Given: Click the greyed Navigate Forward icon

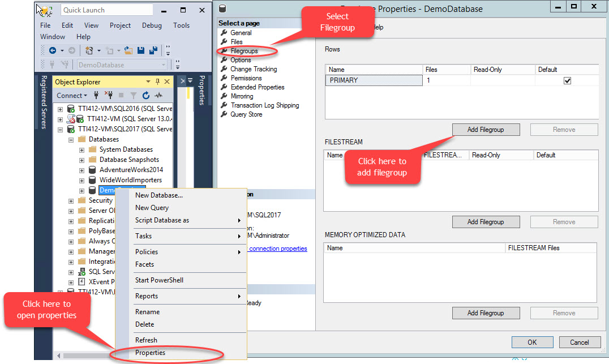Looking at the screenshot, I should pyautogui.click(x=72, y=50).
